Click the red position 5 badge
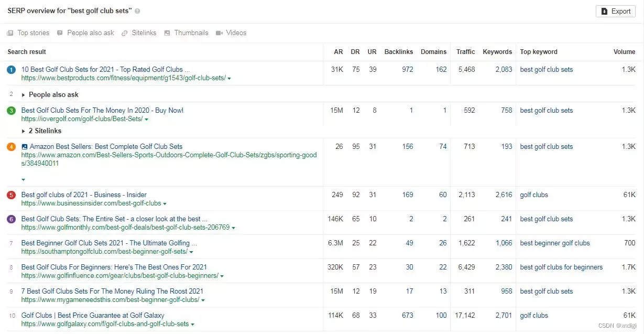 click(11, 195)
